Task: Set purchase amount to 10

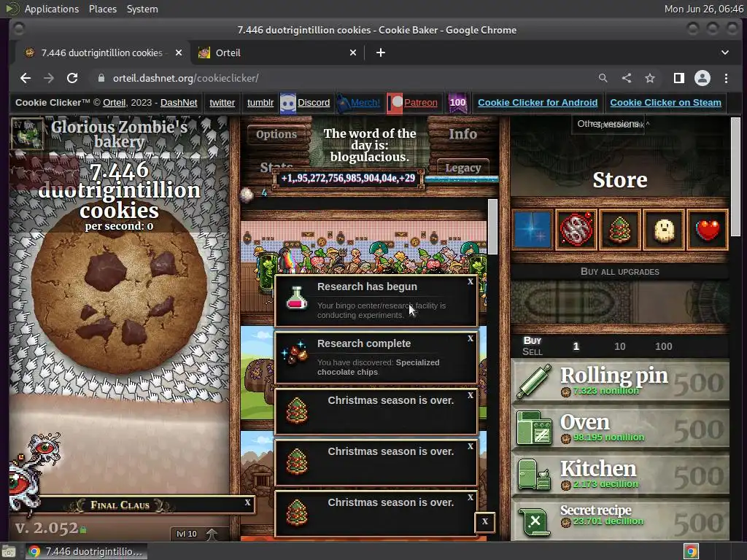Action: (620, 346)
